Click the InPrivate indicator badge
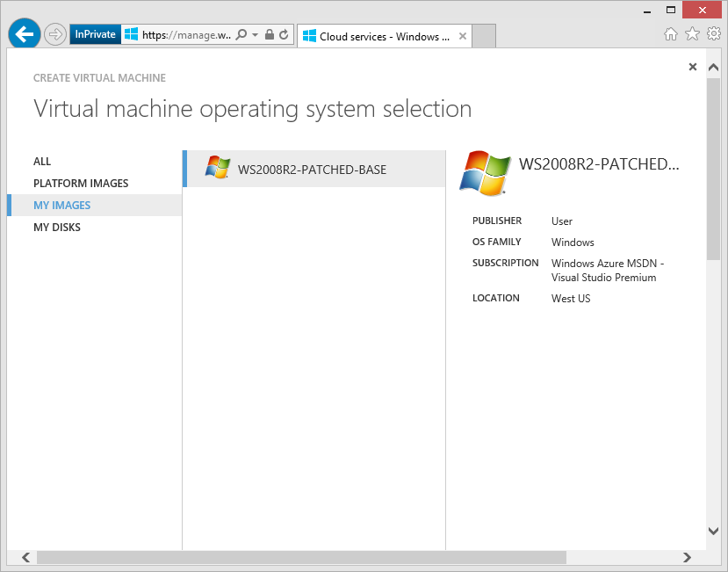This screenshot has width=728, height=572. 95,35
